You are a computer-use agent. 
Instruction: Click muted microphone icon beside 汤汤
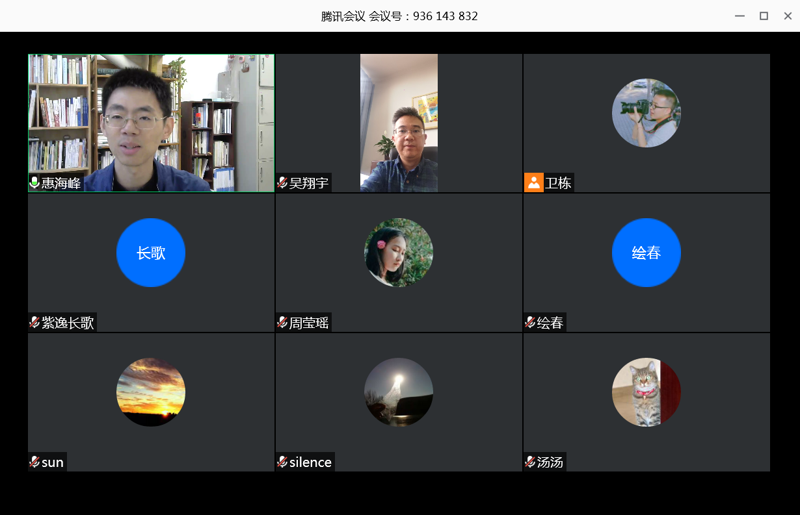pos(530,462)
